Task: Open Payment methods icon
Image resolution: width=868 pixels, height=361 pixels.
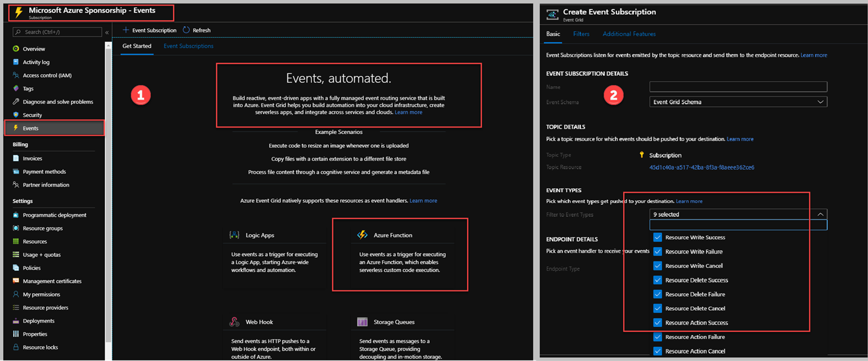Action: [16, 172]
